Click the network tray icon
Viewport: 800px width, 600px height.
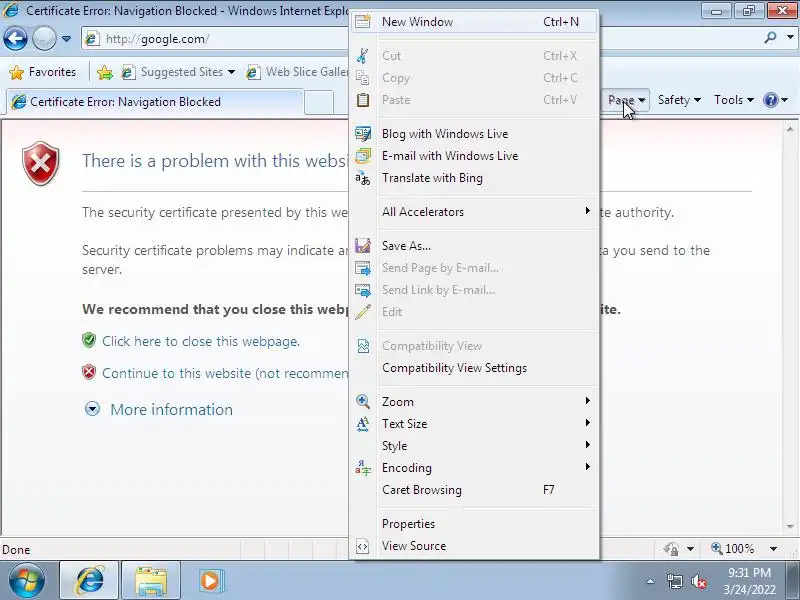click(x=674, y=582)
